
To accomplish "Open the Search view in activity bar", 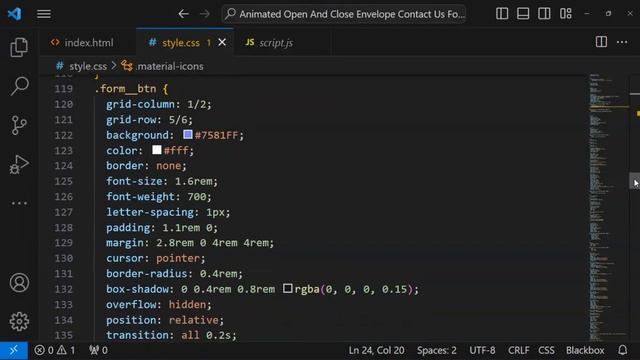I will [19, 86].
